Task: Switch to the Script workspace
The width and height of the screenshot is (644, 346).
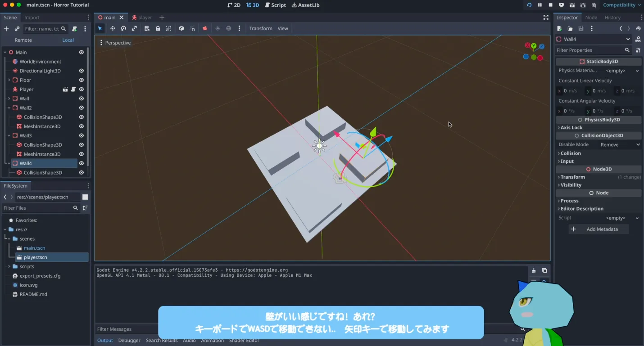Action: 275,5
